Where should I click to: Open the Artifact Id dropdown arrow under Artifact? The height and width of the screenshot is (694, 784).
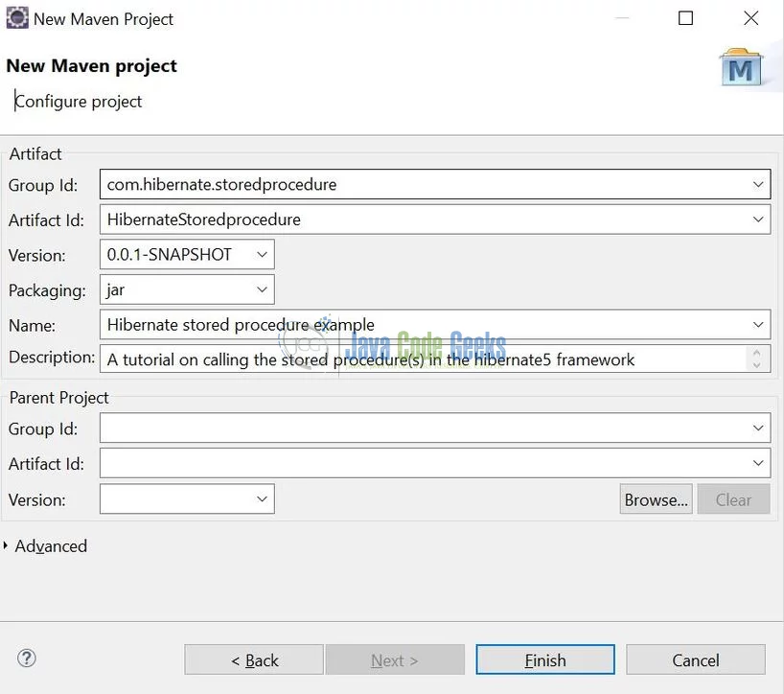[758, 220]
